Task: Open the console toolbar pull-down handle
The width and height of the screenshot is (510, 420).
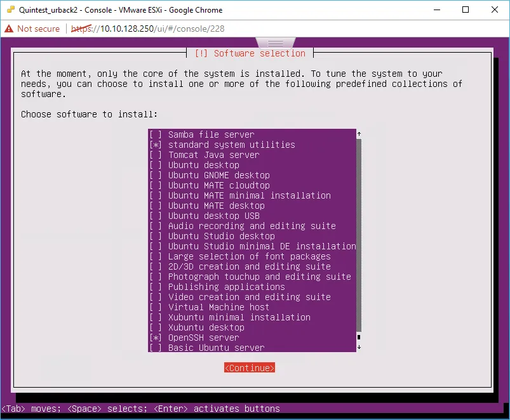Action: tap(276, 43)
